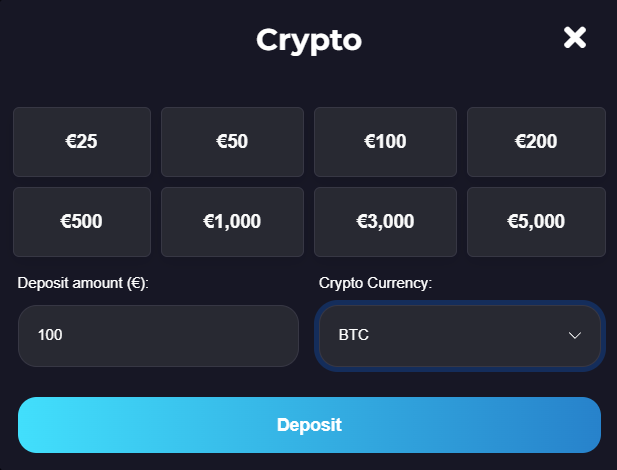Pick the €1,000 quick amount
The height and width of the screenshot is (470, 617).
[232, 221]
